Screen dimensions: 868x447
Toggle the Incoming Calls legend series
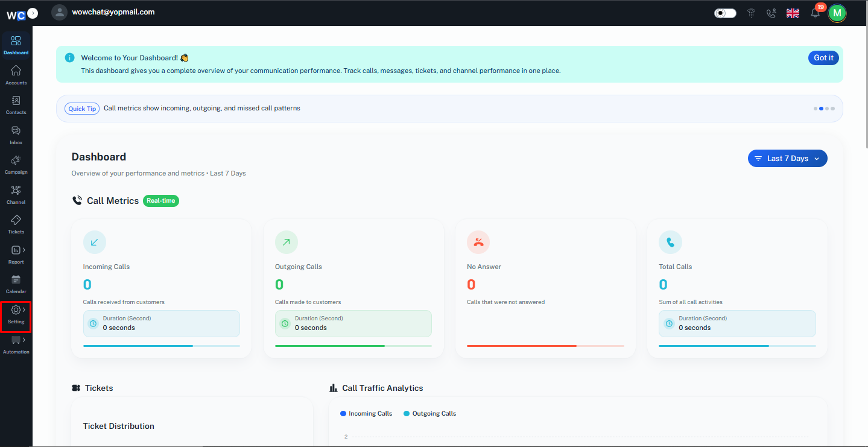click(366, 413)
